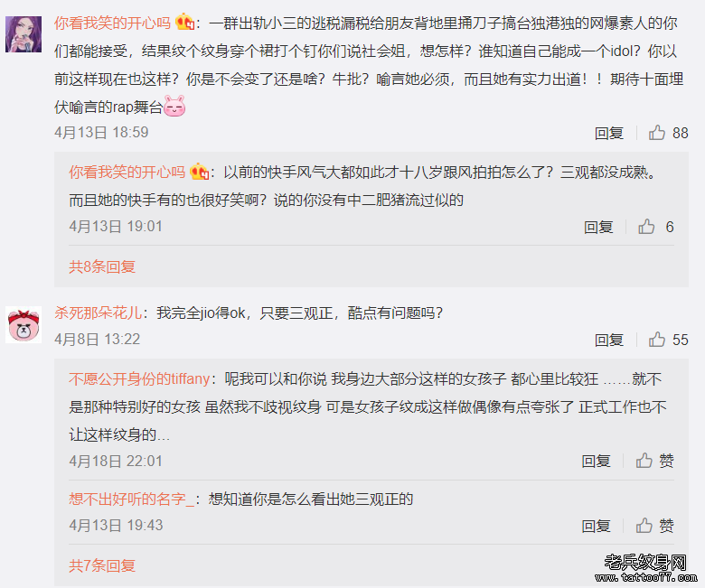This screenshot has width=705, height=588.
Task: Open the purple-haired user avatar
Action: pos(23,34)
